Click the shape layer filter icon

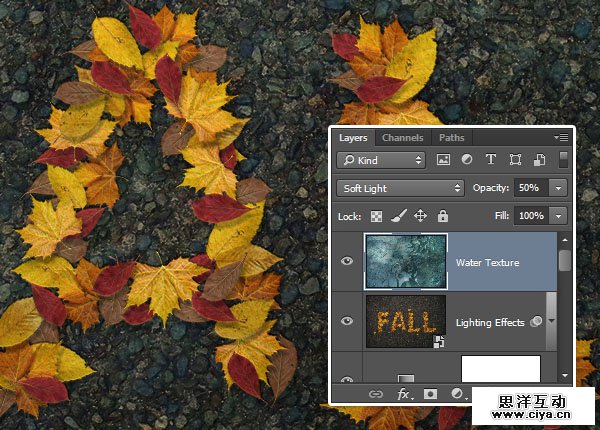coord(515,159)
